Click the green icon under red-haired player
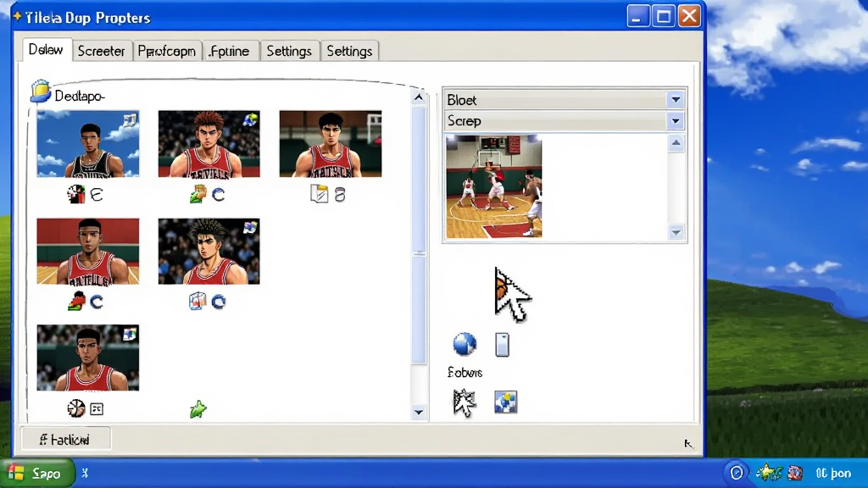Viewport: 868px width, 488px height. click(198, 194)
